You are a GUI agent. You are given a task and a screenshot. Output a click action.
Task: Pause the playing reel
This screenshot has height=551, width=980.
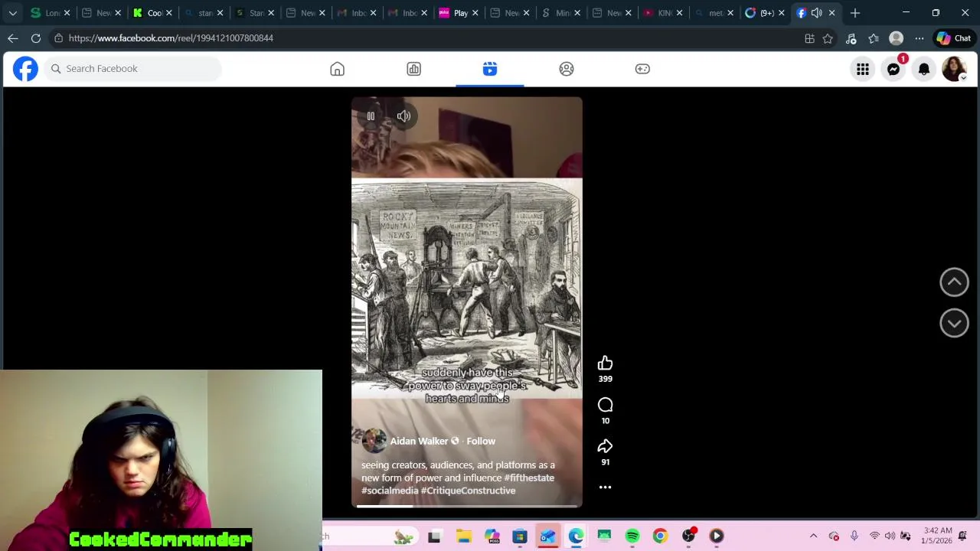tap(371, 116)
